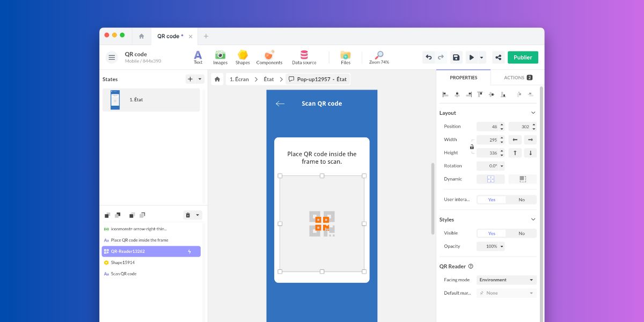The width and height of the screenshot is (644, 322).
Task: Open the Files icon
Action: click(346, 57)
